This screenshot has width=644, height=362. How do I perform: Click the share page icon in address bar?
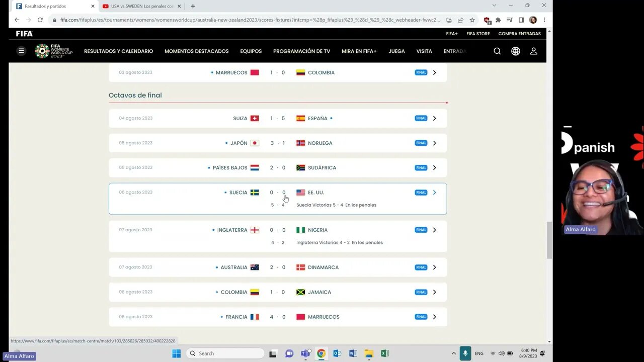coord(460,20)
